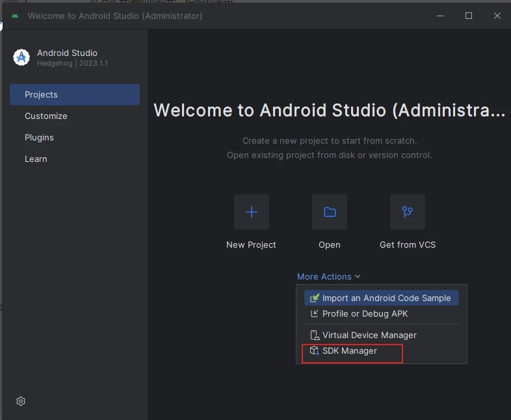Click the Profile or Debug APK icon
Image resolution: width=511 pixels, height=420 pixels.
314,313
